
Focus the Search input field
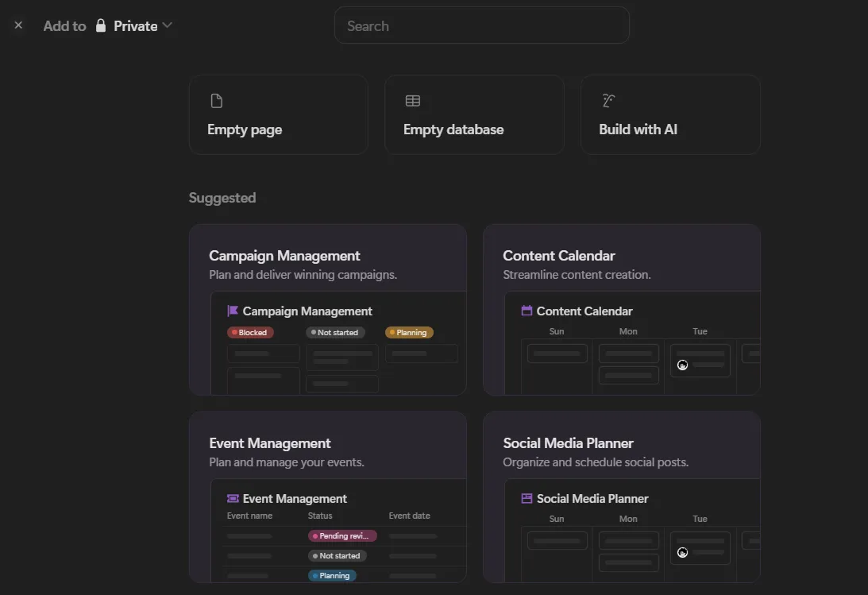click(x=481, y=25)
